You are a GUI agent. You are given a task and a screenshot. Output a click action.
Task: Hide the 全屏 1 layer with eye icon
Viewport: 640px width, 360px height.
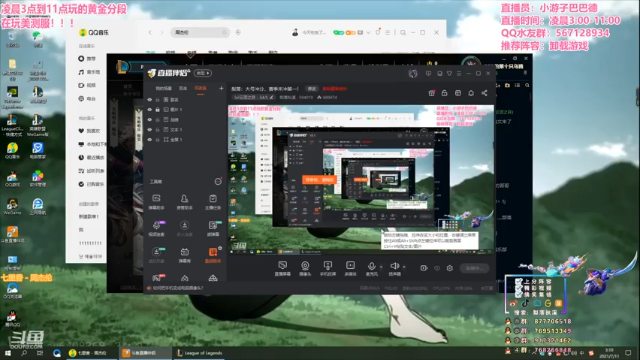(x=150, y=140)
